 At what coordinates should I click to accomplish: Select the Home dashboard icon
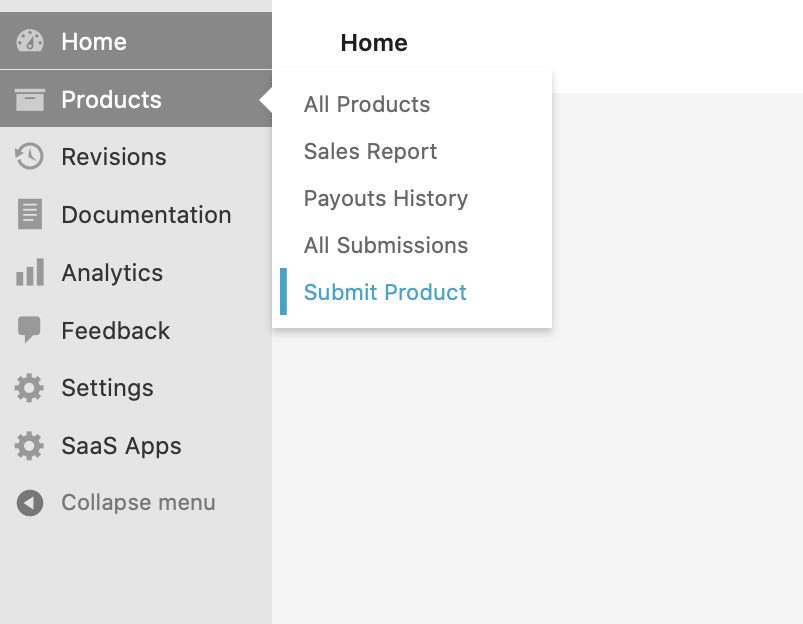point(28,41)
